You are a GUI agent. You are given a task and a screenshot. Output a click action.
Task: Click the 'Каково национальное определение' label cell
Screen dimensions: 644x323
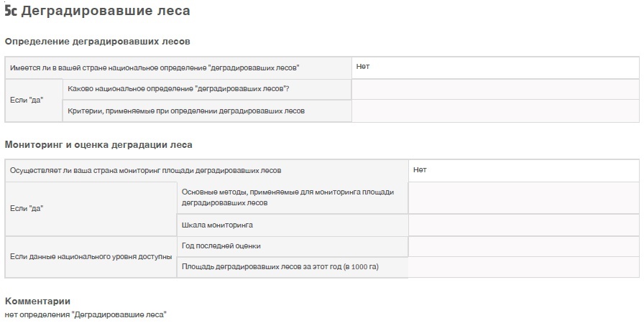pyautogui.click(x=207, y=89)
